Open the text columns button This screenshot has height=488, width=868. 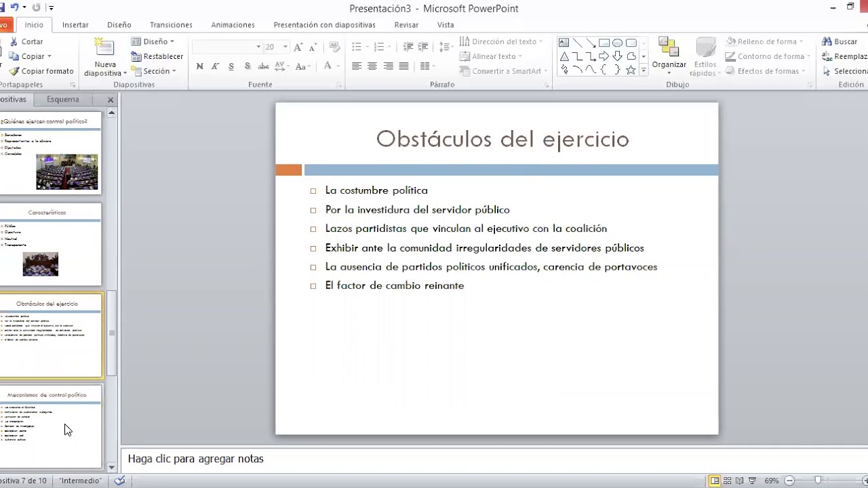click(x=427, y=66)
